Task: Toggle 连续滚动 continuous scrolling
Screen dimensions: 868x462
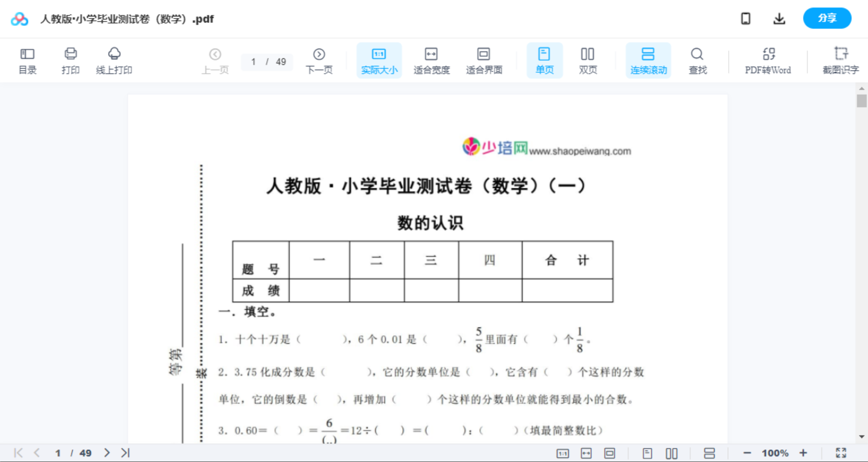Action: tap(648, 60)
